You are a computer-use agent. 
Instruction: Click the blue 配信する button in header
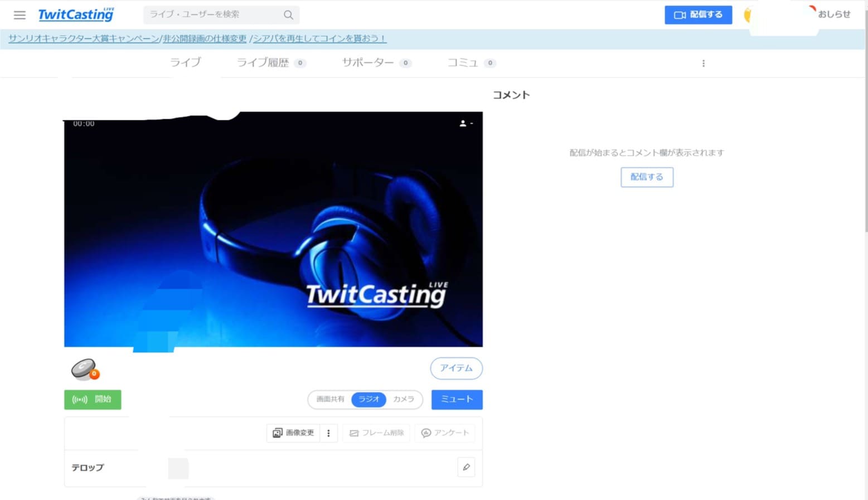coord(698,15)
